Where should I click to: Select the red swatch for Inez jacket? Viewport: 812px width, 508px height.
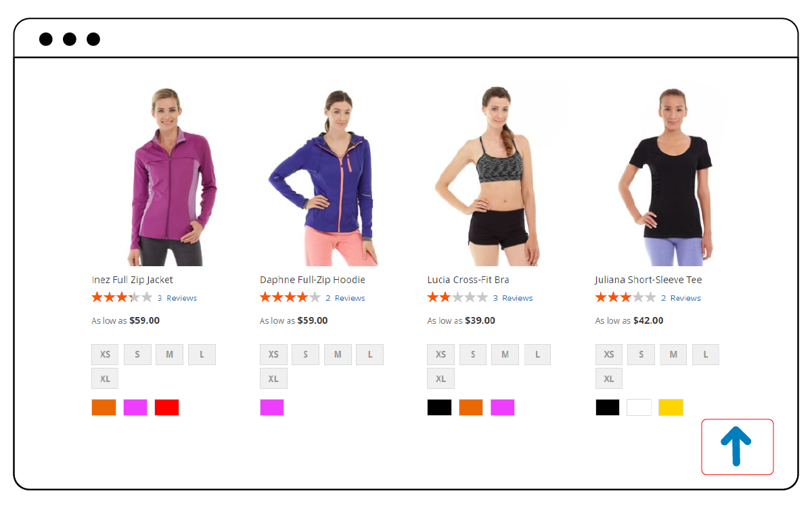[166, 408]
